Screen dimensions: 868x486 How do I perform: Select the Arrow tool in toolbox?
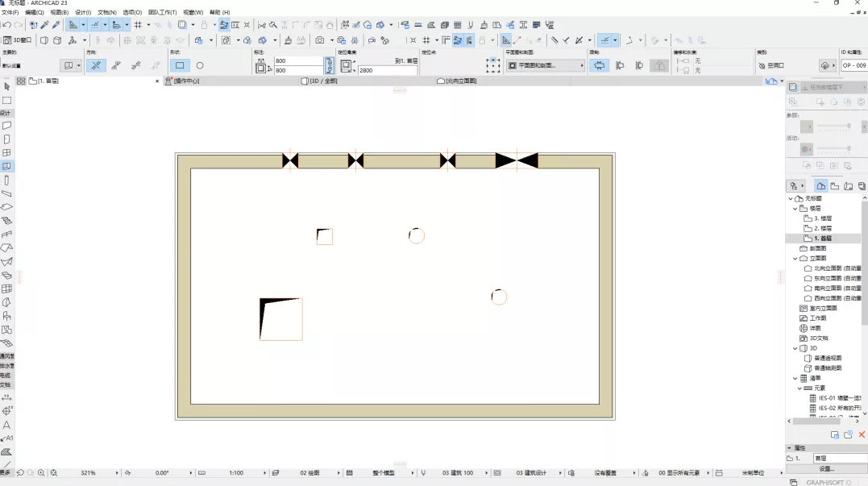[6, 86]
